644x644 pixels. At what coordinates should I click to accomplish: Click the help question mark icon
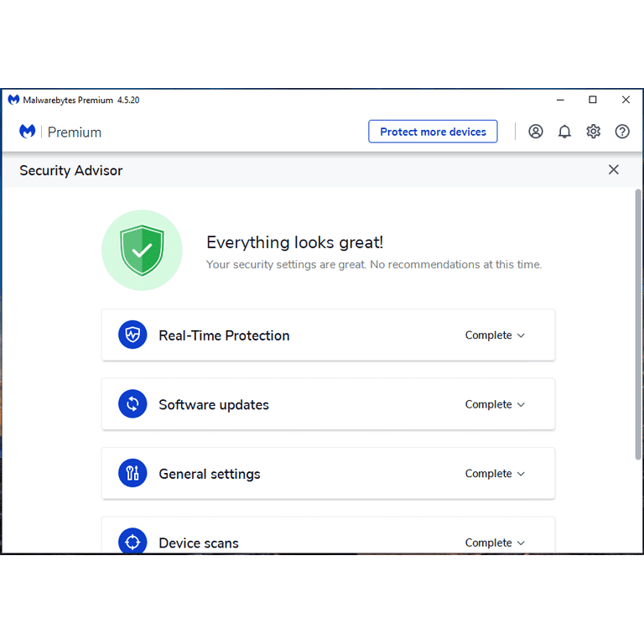[x=622, y=132]
